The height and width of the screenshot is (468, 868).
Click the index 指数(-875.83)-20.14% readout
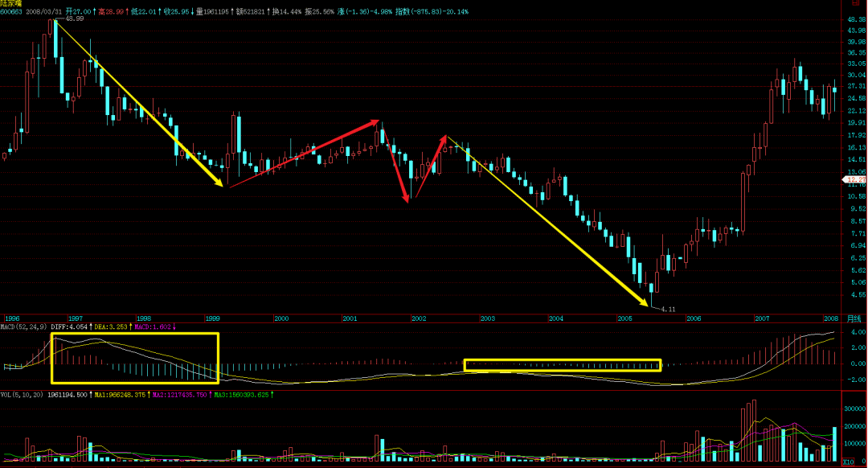click(432, 11)
